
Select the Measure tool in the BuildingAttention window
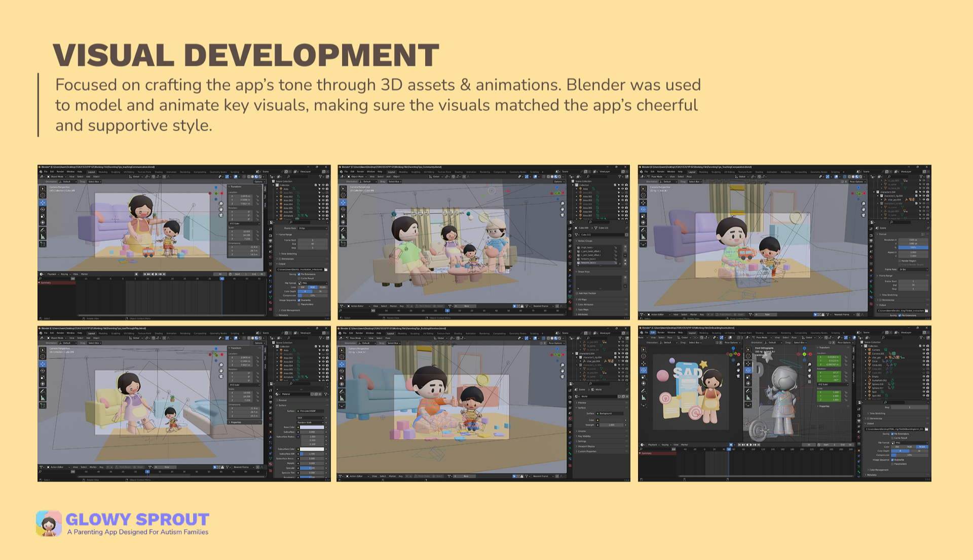point(342,398)
